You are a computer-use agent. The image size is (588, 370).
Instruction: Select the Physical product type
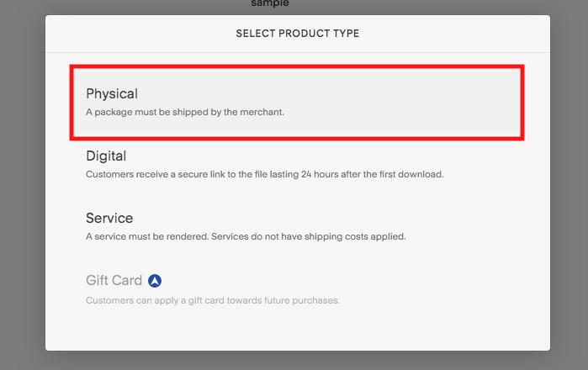(x=297, y=103)
